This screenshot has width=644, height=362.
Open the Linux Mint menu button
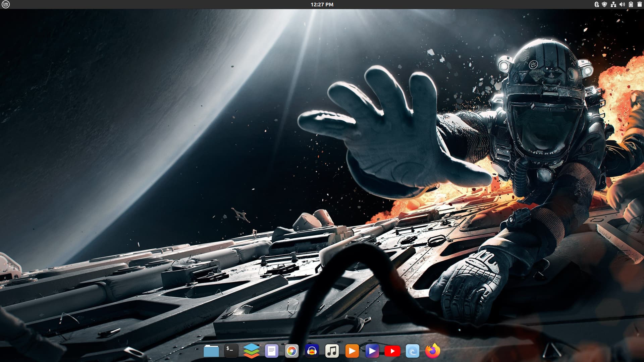click(x=6, y=4)
